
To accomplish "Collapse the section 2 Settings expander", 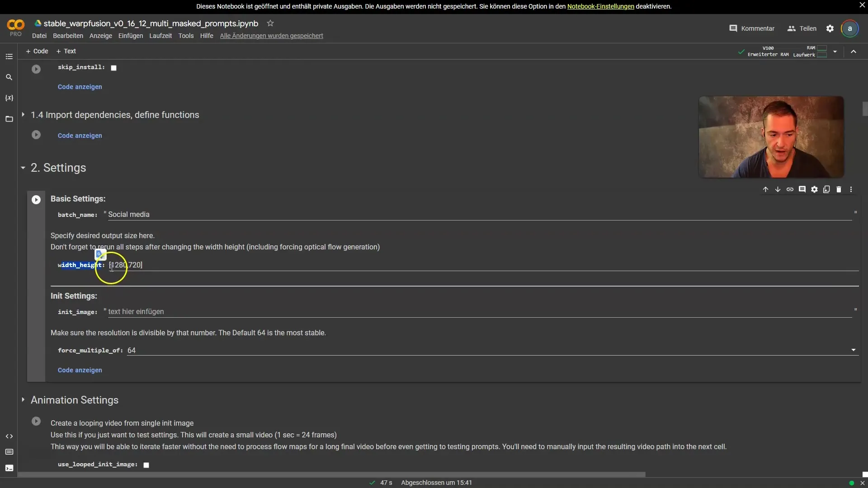I will [x=22, y=168].
